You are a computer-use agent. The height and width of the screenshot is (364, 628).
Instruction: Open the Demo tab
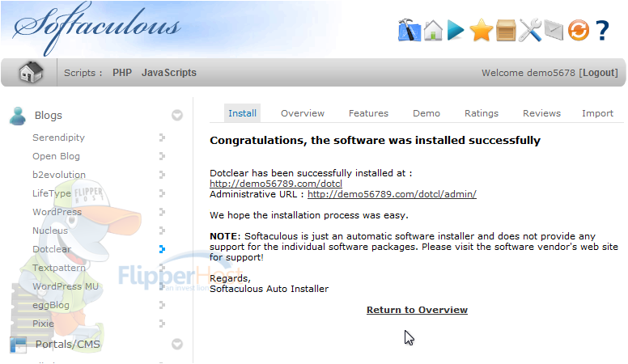pos(426,113)
